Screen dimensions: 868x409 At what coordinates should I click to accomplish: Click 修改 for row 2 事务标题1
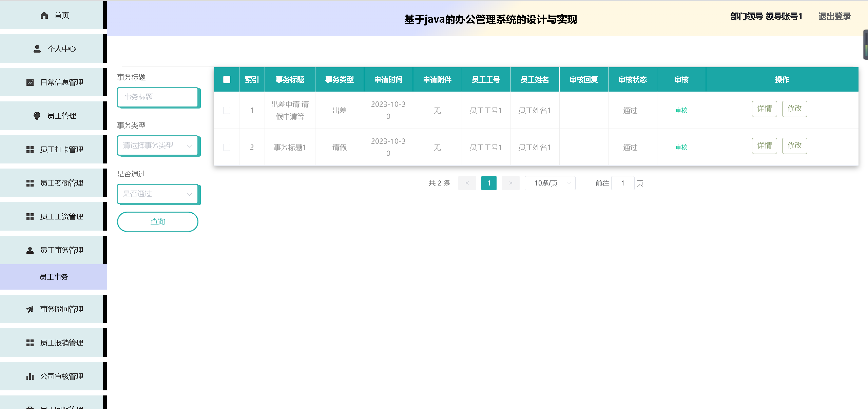click(794, 146)
